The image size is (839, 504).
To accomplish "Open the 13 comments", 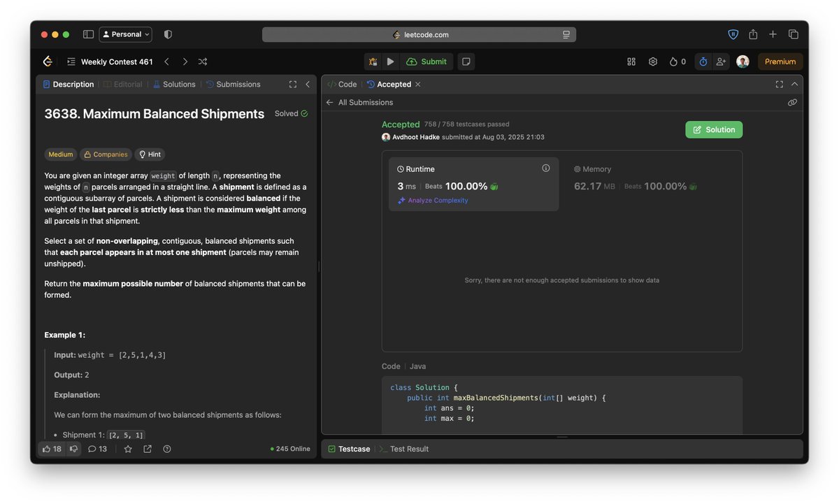I will [x=97, y=449].
